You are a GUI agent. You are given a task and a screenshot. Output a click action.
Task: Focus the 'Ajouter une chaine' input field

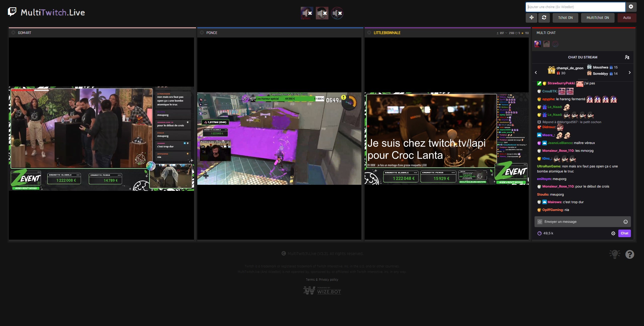(x=575, y=7)
